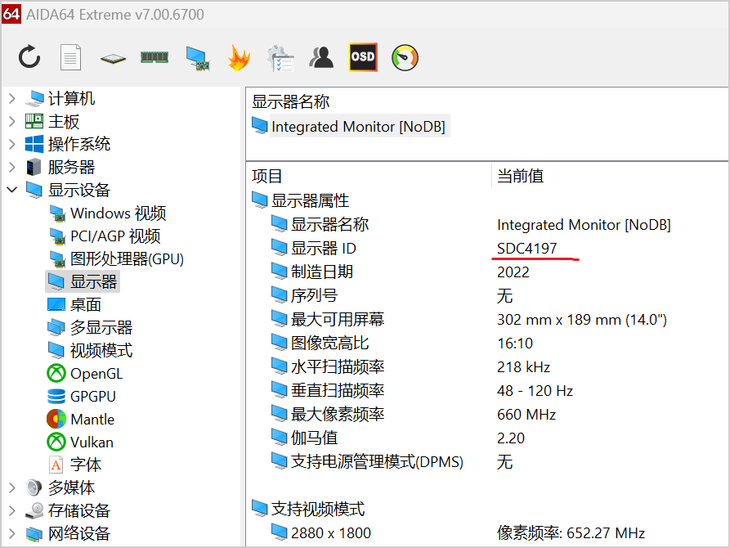
Task: Open 图形处理器(GPU) page
Action: [x=127, y=259]
